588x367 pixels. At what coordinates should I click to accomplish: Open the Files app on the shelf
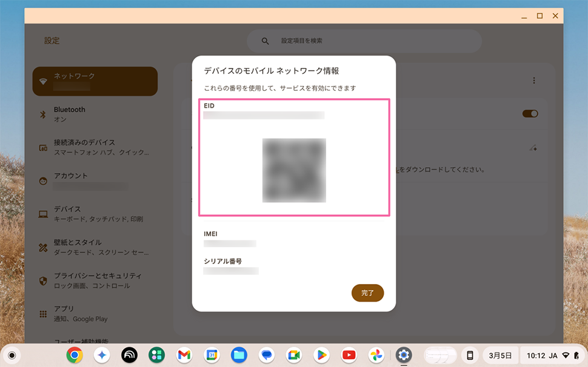239,355
